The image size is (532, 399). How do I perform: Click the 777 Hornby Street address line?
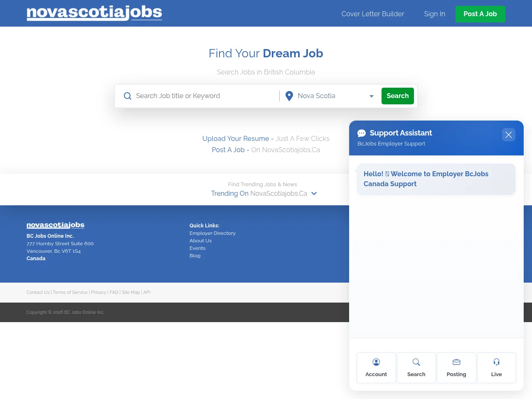coord(60,244)
